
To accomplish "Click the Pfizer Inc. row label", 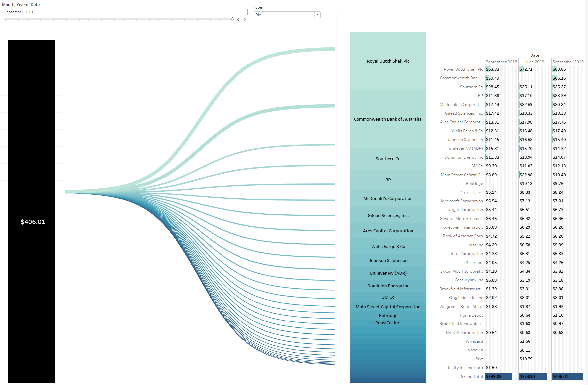I will [x=474, y=263].
